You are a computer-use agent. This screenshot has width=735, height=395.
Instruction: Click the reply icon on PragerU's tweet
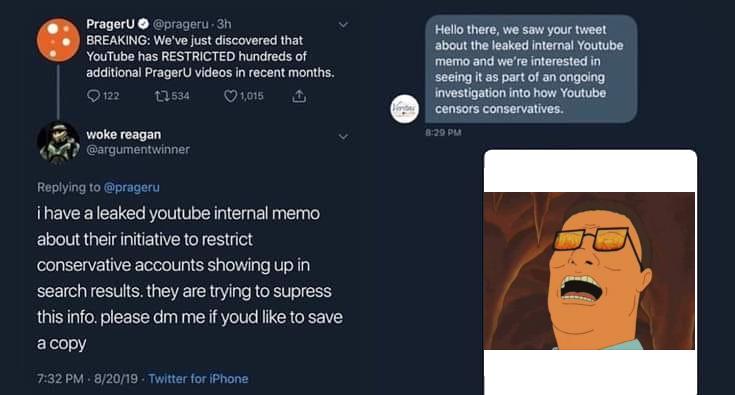(93, 96)
